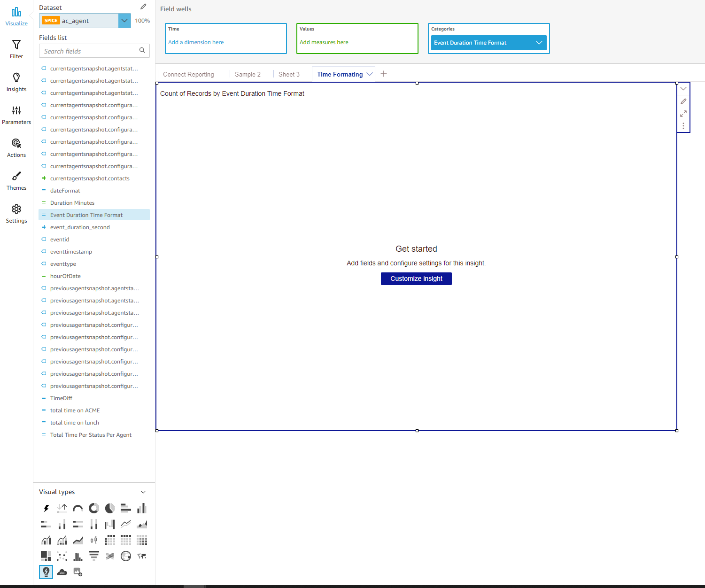This screenshot has height=588, width=705.
Task: Select the scatter plot visual type
Action: (62, 556)
